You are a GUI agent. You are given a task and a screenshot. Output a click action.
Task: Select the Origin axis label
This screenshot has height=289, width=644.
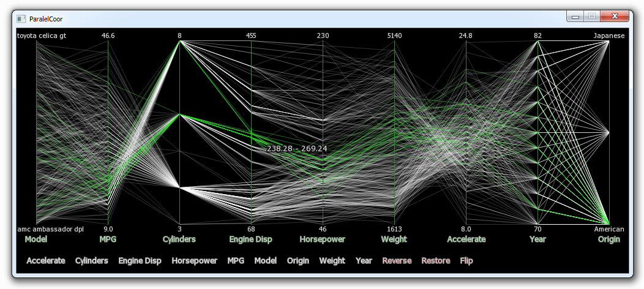(609, 239)
